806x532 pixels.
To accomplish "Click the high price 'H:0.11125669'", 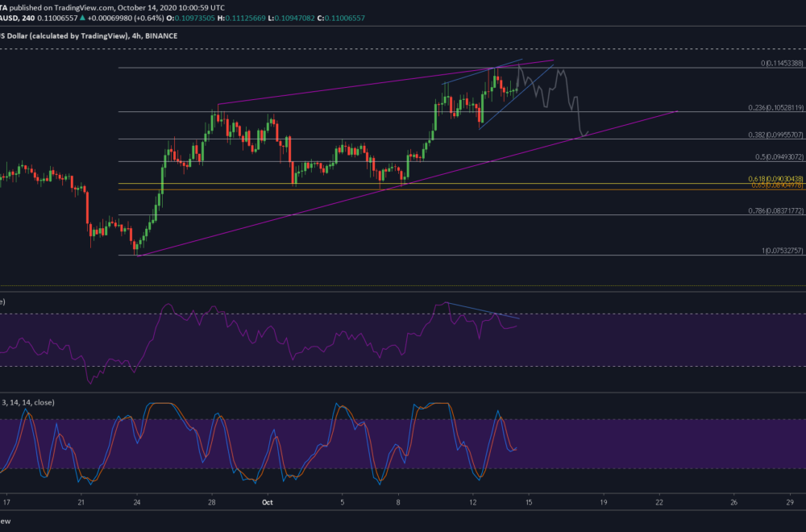I will [x=242, y=18].
